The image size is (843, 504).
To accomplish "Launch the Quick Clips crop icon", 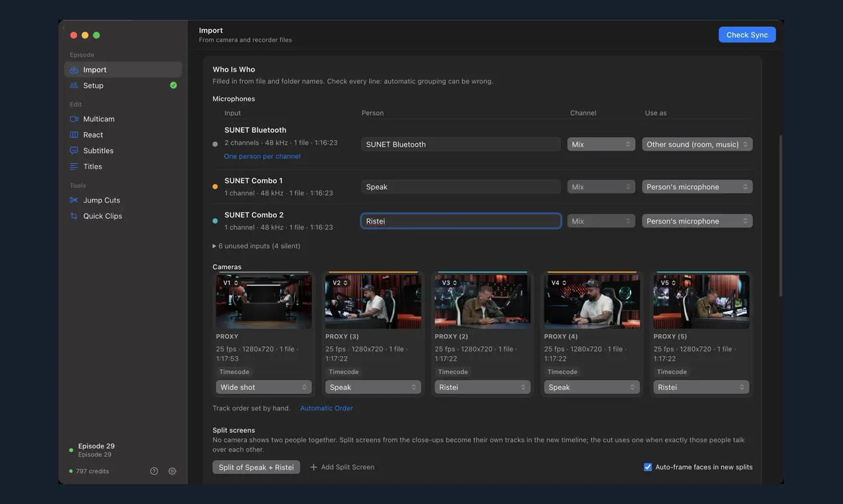I will 74,216.
